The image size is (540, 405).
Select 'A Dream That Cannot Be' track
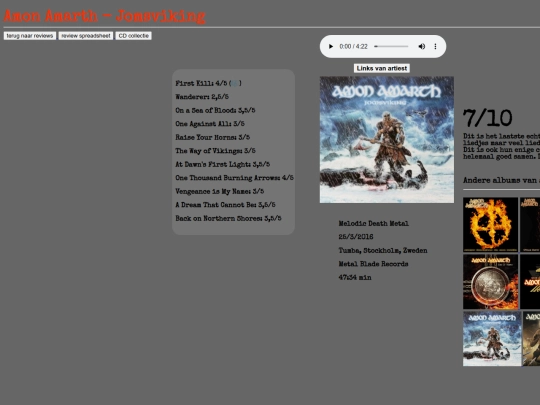tap(225, 205)
